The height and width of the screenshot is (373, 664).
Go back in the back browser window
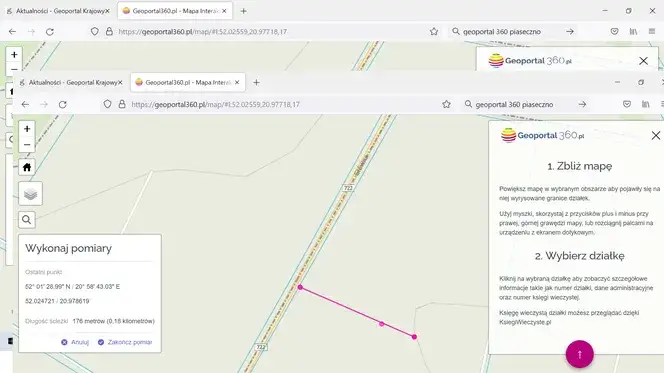(x=12, y=31)
